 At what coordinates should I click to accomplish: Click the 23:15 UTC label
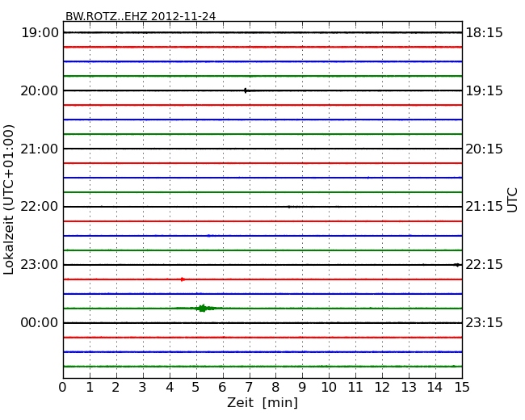pyautogui.click(x=484, y=323)
